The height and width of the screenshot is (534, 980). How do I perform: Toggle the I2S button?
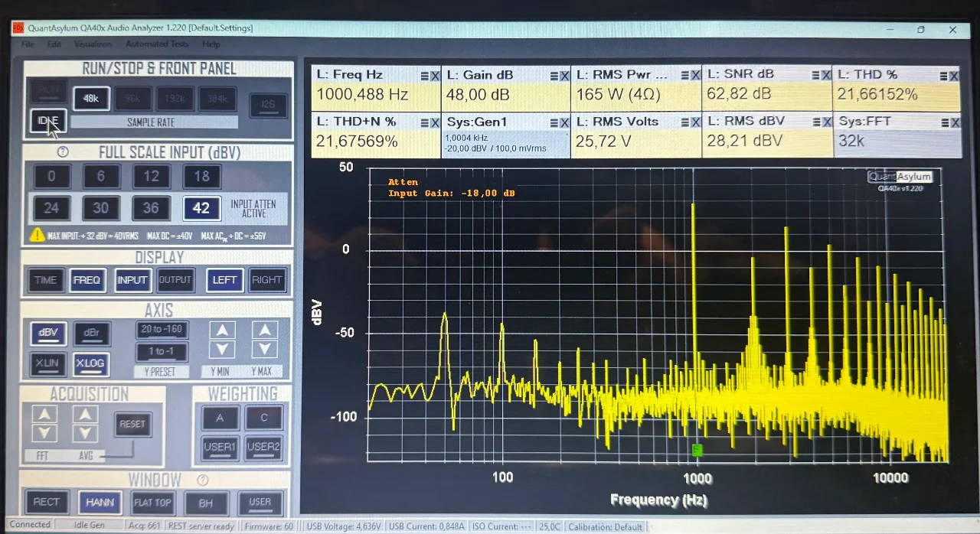click(x=268, y=105)
